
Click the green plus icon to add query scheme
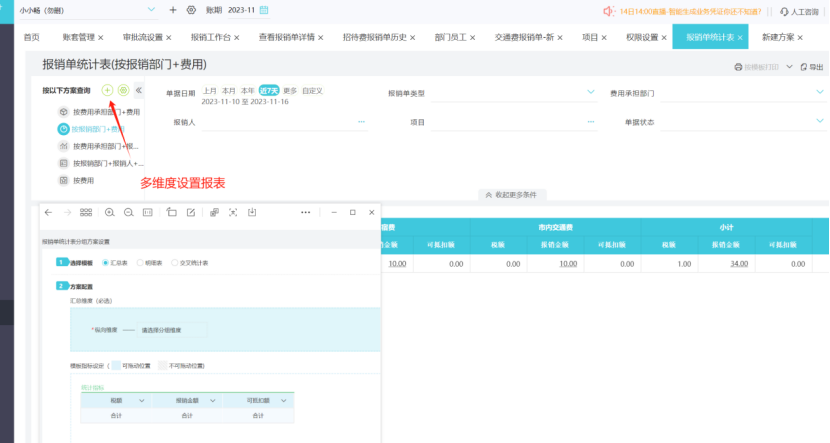108,90
